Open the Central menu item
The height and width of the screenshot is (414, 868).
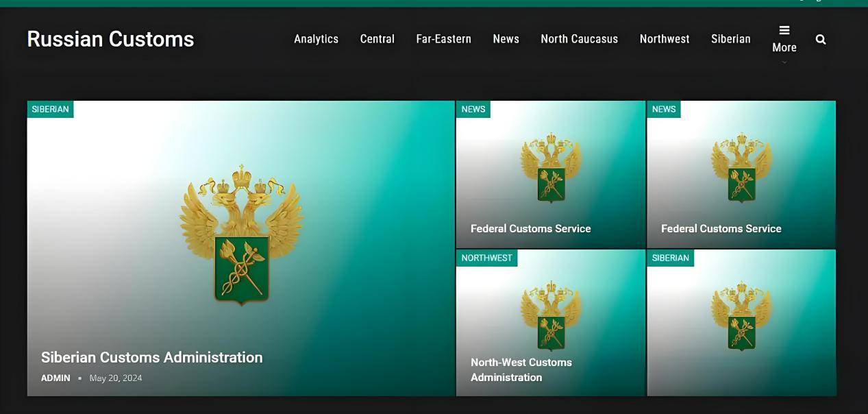[x=377, y=39]
